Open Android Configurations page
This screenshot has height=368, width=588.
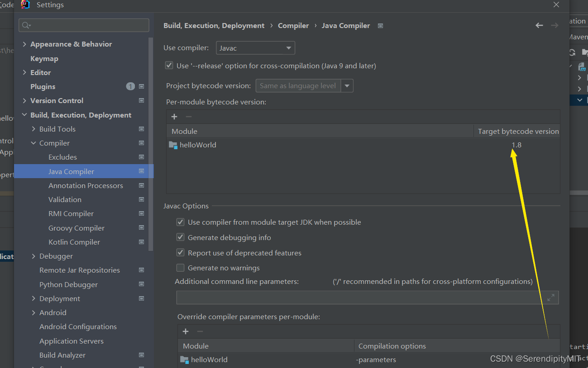(78, 326)
